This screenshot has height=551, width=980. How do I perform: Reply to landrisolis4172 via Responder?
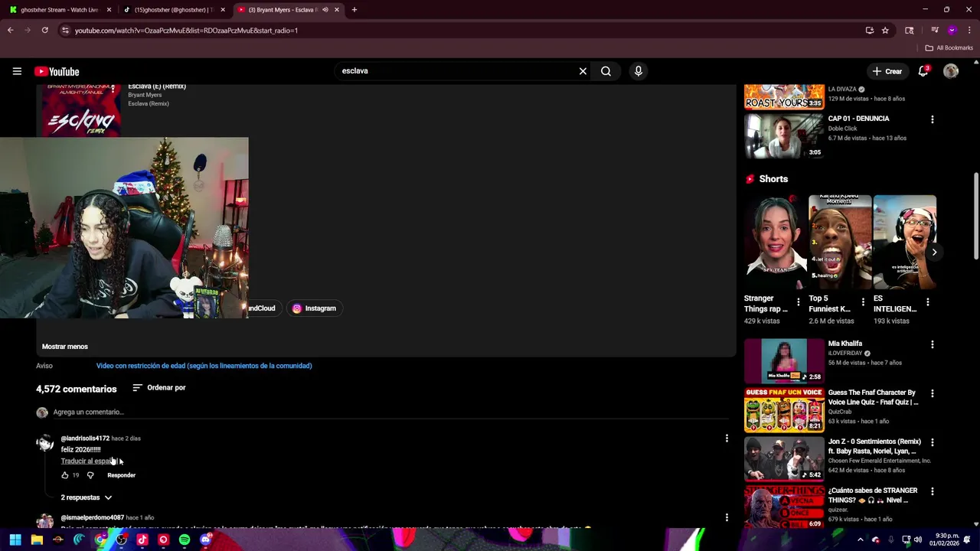[121, 475]
